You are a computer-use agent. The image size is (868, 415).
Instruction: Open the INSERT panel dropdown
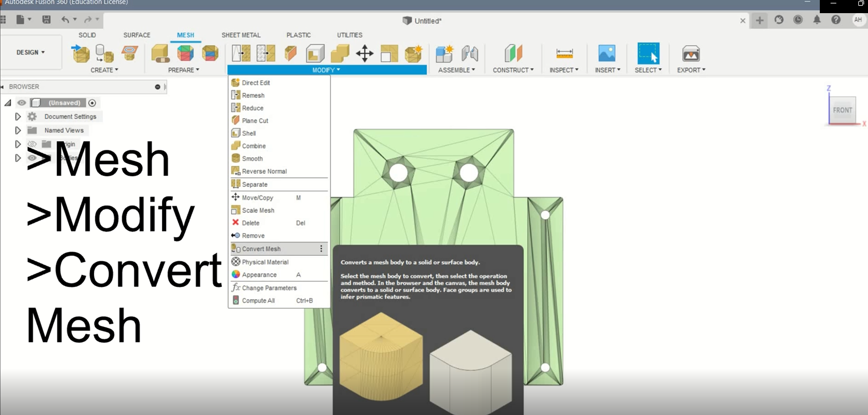(x=608, y=70)
